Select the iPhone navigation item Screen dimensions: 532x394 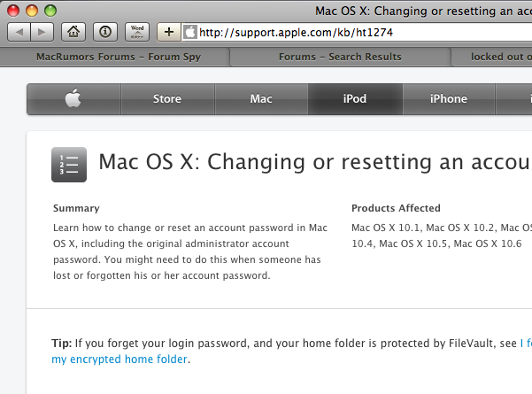pos(448,99)
